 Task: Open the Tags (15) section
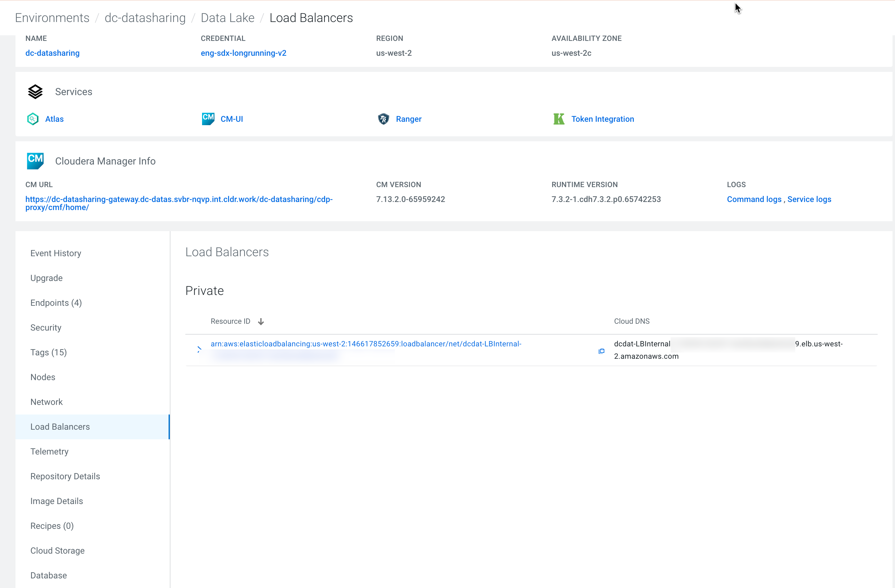coord(49,352)
